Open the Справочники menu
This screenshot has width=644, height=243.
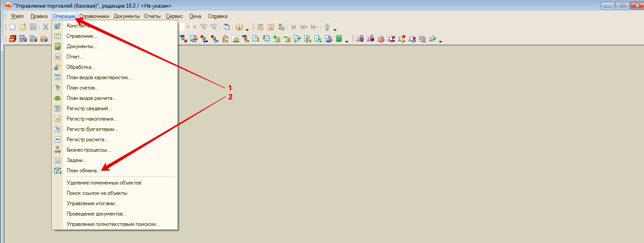point(94,16)
